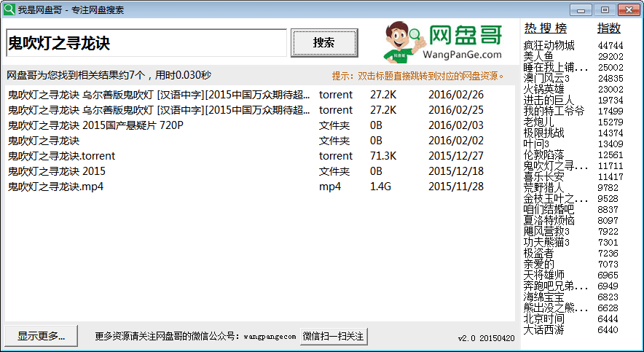Screen dimensions: 644x352
Task: Click version text v2.0 20150420
Action: point(486,338)
